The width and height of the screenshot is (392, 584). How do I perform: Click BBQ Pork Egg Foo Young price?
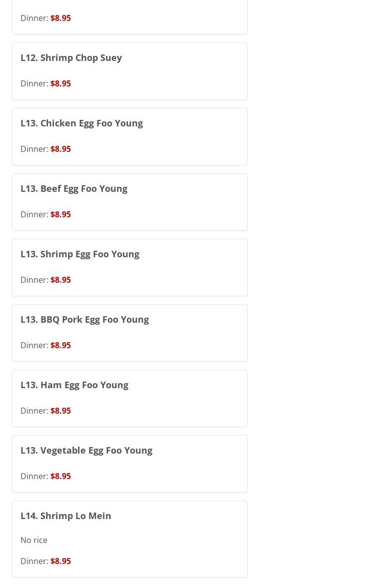pyautogui.click(x=61, y=345)
